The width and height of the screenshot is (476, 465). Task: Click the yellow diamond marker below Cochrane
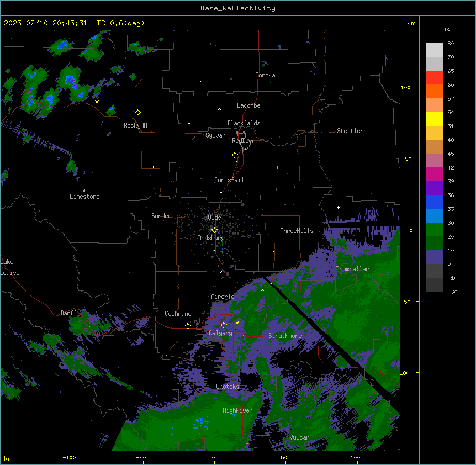coord(188,326)
